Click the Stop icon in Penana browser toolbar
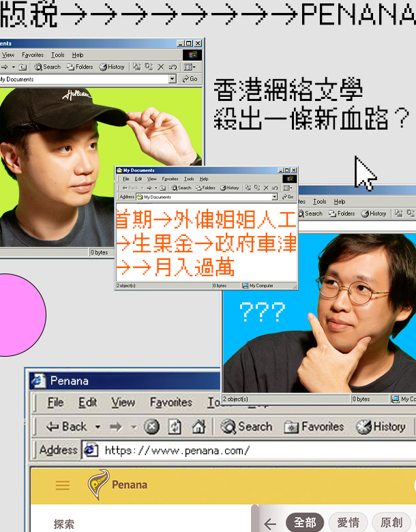416x532 pixels. coord(151,427)
